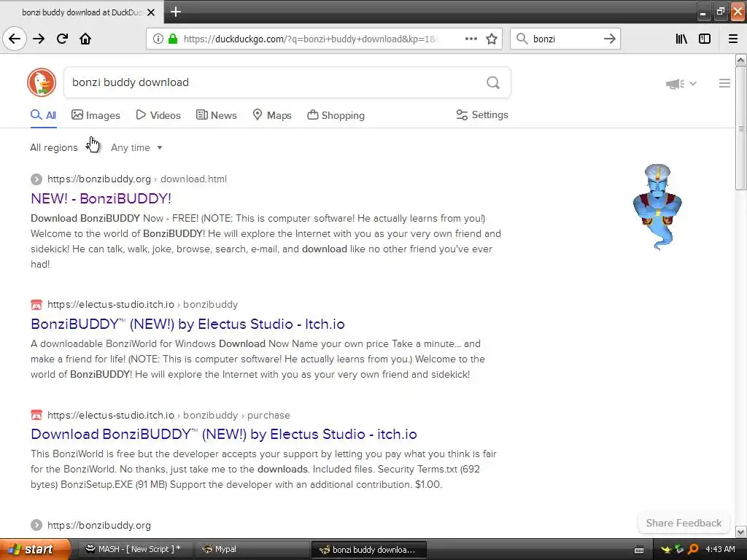Viewport: 747px width, 560px height.
Task: Switch to the Videos tab
Action: click(158, 115)
